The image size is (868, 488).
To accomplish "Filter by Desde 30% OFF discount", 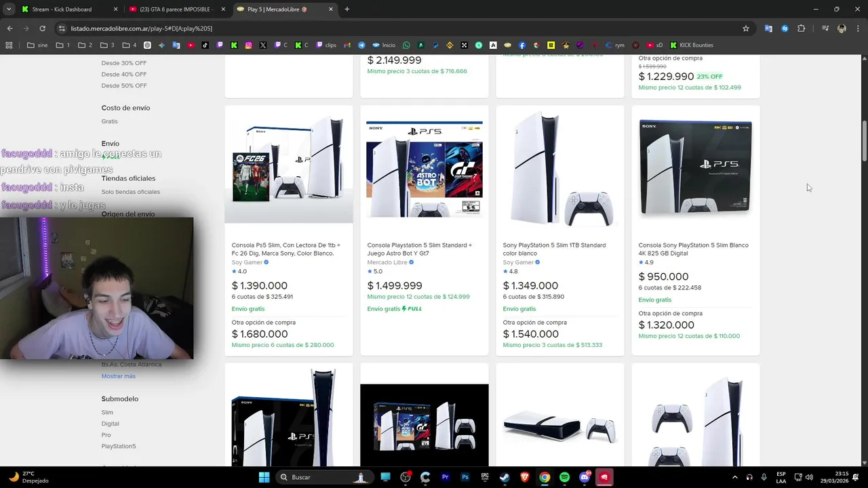I will point(124,63).
